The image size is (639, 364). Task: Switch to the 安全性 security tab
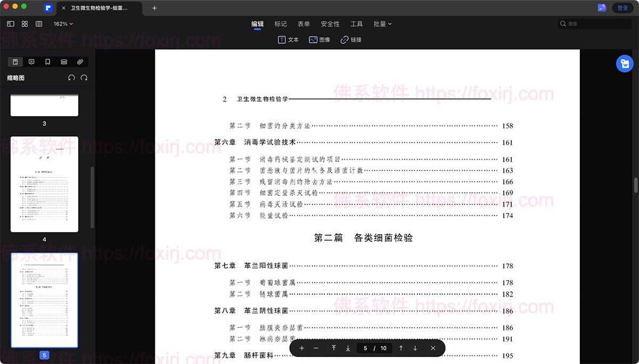pos(331,23)
